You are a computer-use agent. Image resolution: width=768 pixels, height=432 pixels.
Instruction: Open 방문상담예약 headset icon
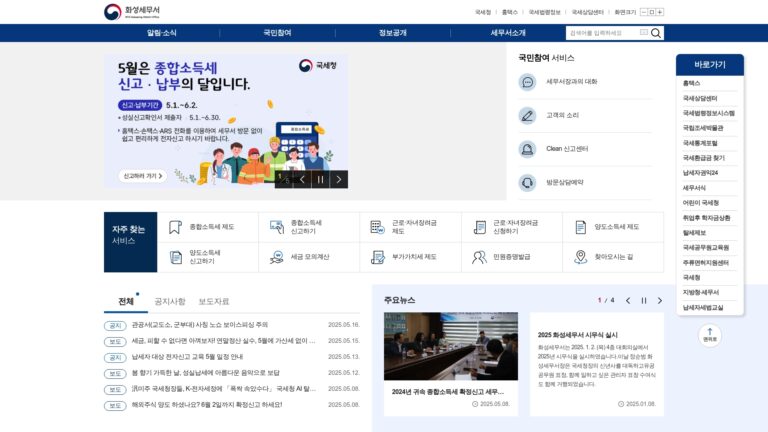pyautogui.click(x=528, y=183)
